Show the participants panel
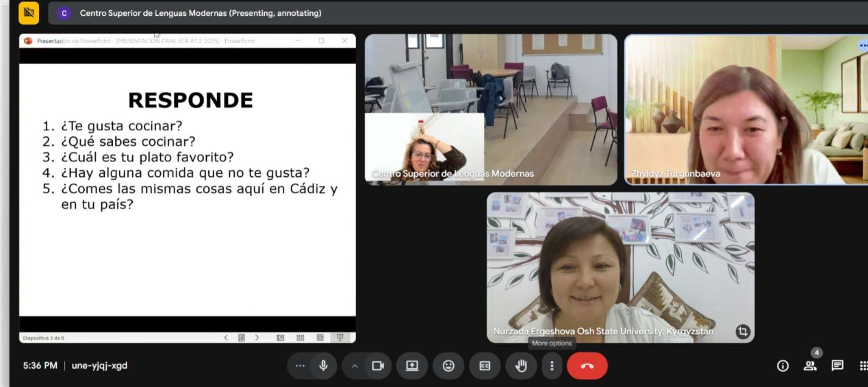 pos(810,366)
